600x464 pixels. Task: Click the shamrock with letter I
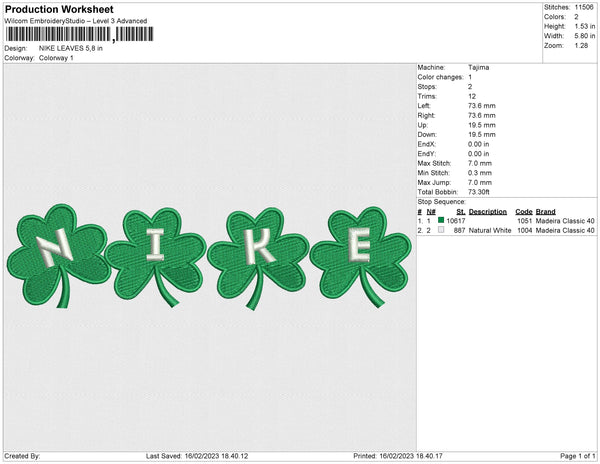156,257
